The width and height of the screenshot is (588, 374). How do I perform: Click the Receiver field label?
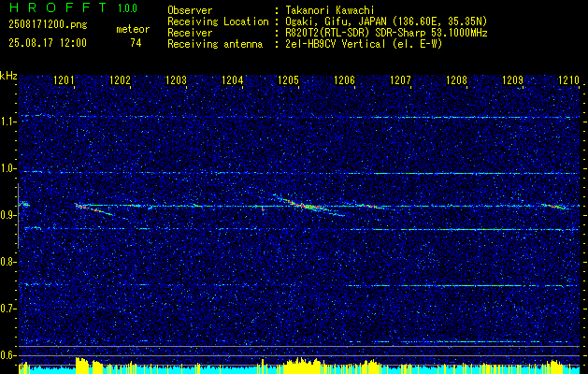point(190,33)
